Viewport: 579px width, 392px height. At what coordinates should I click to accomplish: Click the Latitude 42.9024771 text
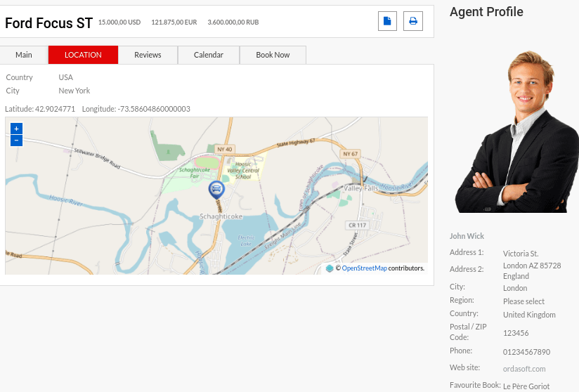(40, 109)
